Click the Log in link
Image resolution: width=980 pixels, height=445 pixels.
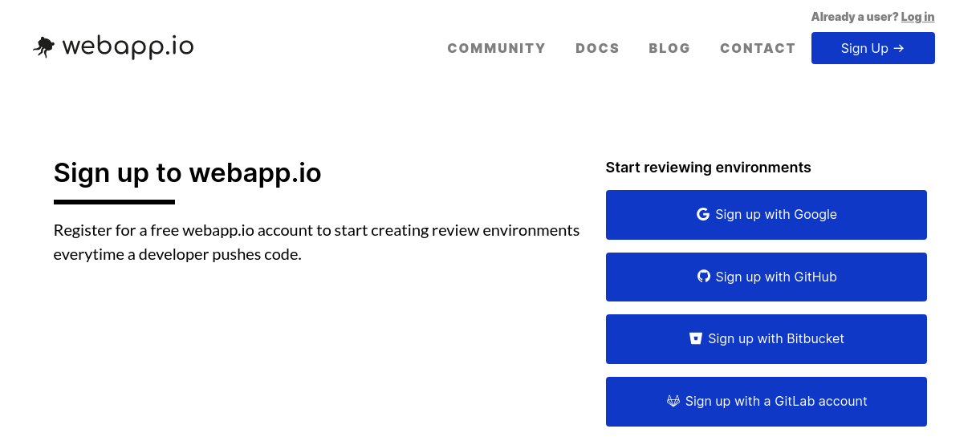[x=917, y=17]
